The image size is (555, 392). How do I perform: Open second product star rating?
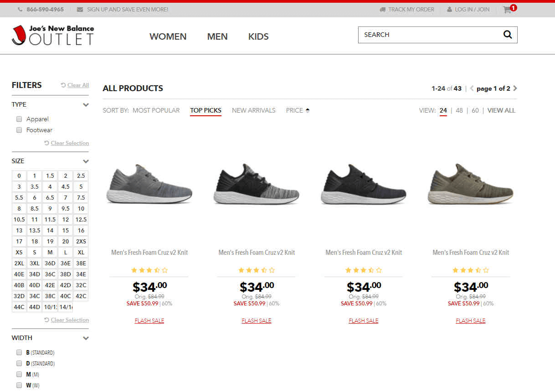[x=257, y=270]
